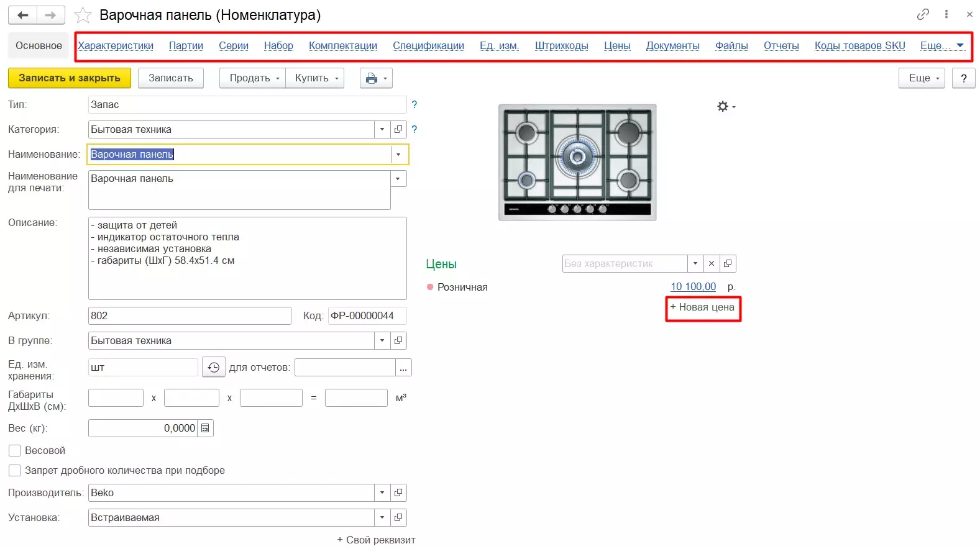The width and height of the screenshot is (980, 549).
Task: Click into the Описание text area
Action: [247, 258]
